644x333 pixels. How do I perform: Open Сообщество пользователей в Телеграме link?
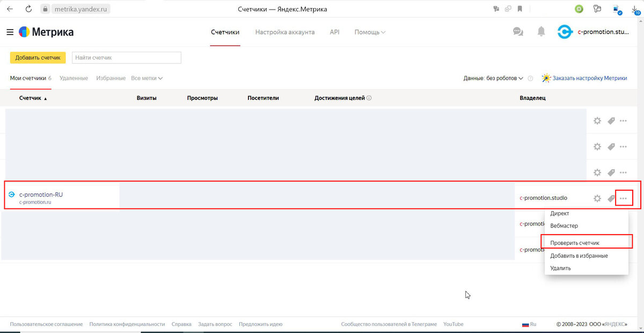point(389,324)
